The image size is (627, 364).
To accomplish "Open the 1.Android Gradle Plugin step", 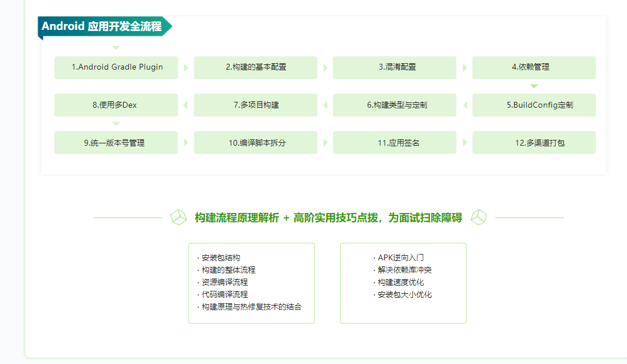I will click(x=117, y=67).
